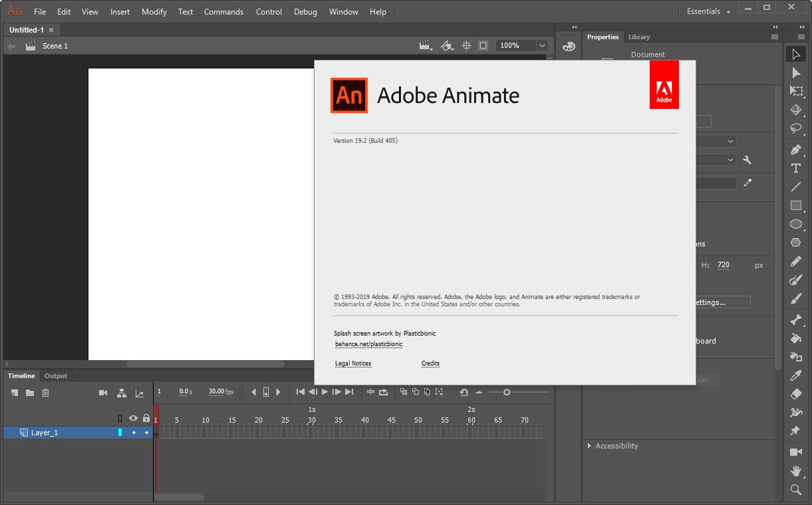
Task: Toggle visibility of all layers eye icon
Action: tap(133, 419)
